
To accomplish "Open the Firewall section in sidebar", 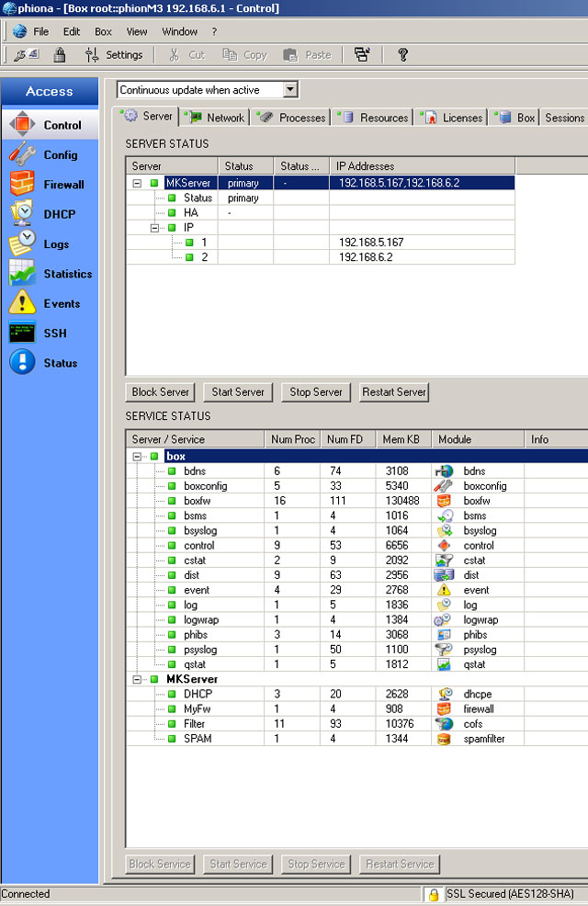I will pos(22,185).
